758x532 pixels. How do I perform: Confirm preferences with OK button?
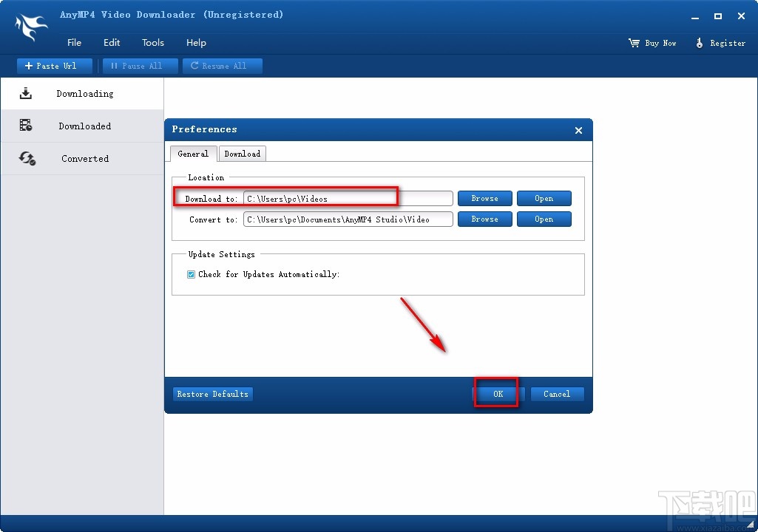tap(498, 394)
